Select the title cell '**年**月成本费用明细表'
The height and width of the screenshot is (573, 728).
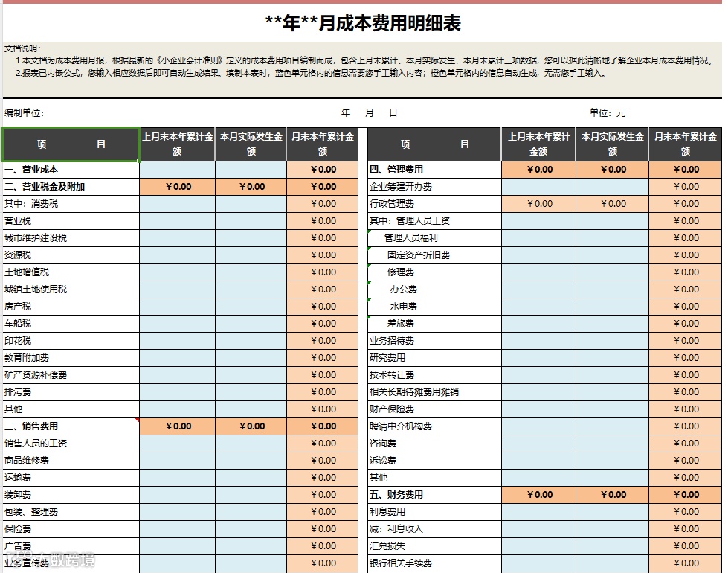pyautogui.click(x=363, y=23)
